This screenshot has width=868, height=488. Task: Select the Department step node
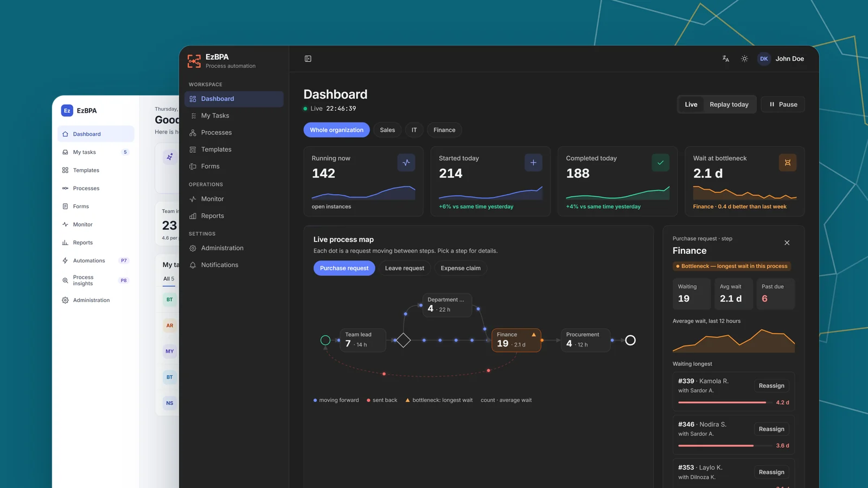[x=447, y=305]
